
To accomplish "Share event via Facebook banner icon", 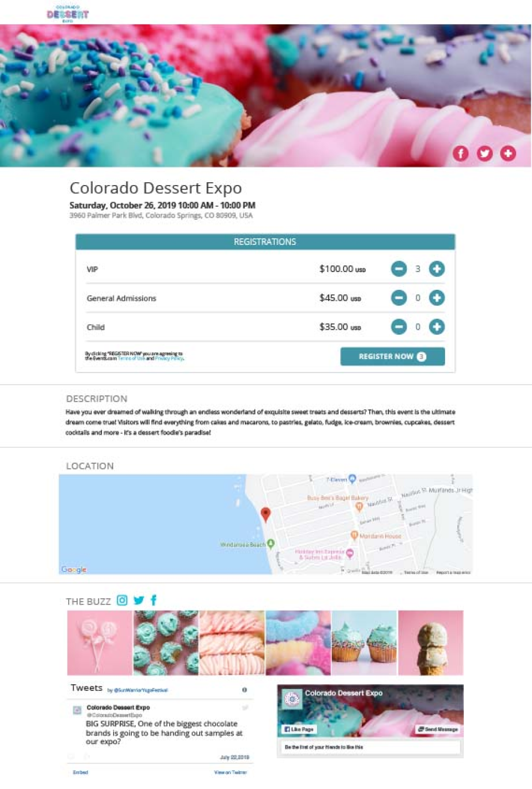I will (461, 153).
